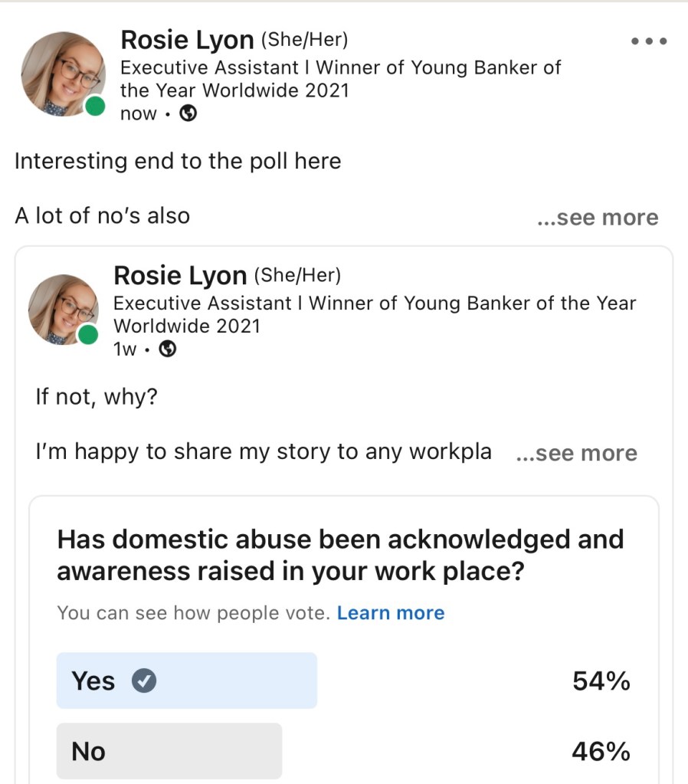Viewport: 688px width, 784px height.
Task: Open Rosie Lyon's avatar in the shared post
Action: (x=62, y=308)
